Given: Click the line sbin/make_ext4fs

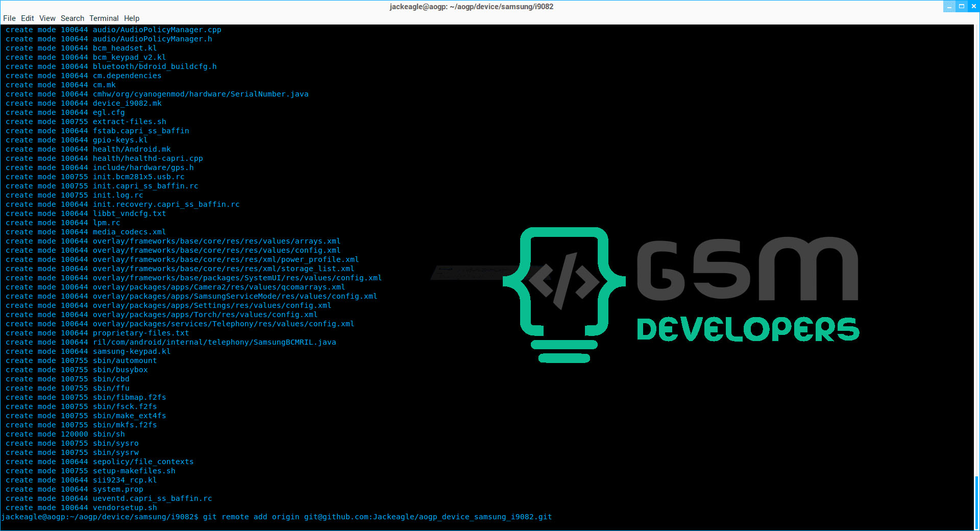Looking at the screenshot, I should click(86, 416).
